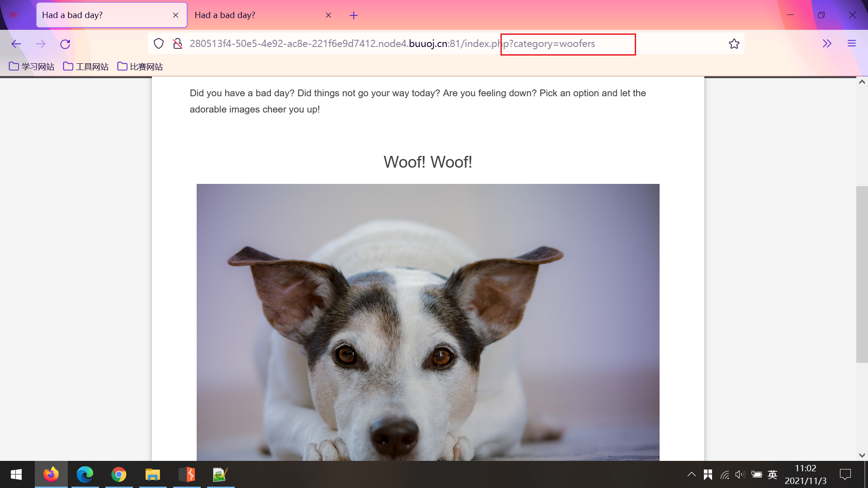Open the Firefox hamburger menu

click(x=852, y=44)
